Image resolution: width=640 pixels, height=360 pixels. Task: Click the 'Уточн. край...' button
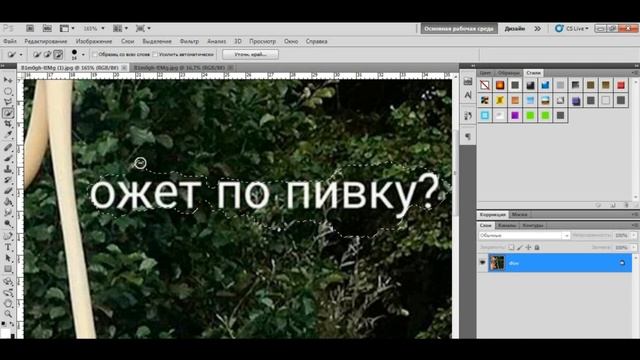point(250,54)
